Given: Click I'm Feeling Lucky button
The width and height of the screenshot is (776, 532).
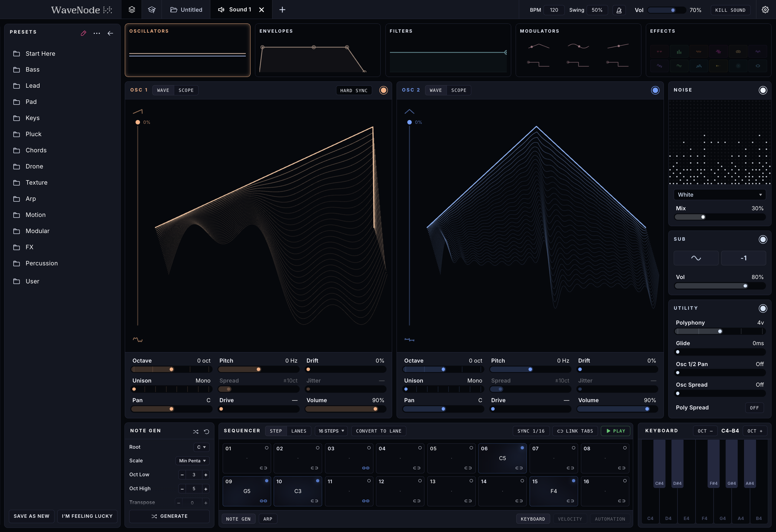Looking at the screenshot, I should pos(87,516).
